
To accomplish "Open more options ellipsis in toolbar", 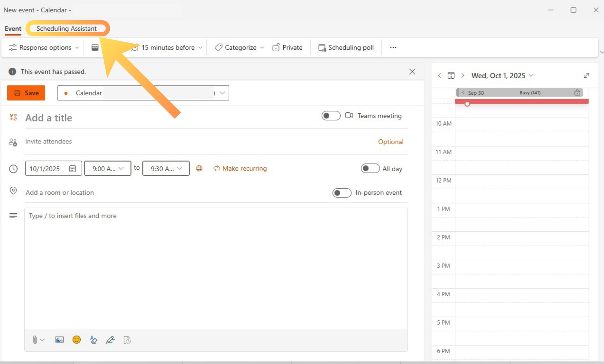I will [393, 47].
